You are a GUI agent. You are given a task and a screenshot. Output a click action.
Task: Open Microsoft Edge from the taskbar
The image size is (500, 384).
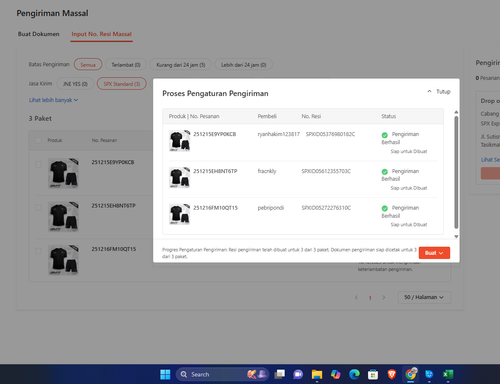click(x=354, y=374)
